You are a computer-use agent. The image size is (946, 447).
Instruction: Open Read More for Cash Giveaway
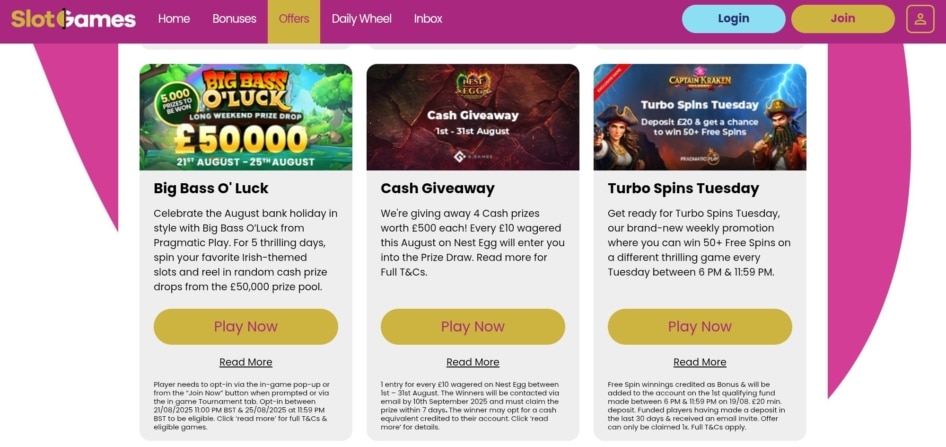coord(473,362)
